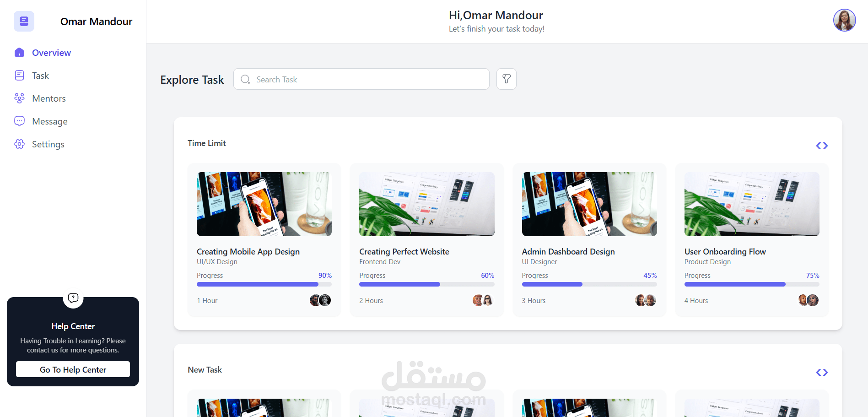Viewport: 868px width, 417px height.
Task: Click the 60% progress bar
Action: (x=426, y=284)
